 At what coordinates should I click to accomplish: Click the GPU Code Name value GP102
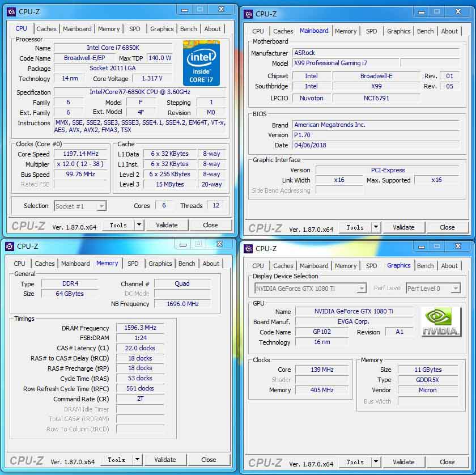[322, 332]
